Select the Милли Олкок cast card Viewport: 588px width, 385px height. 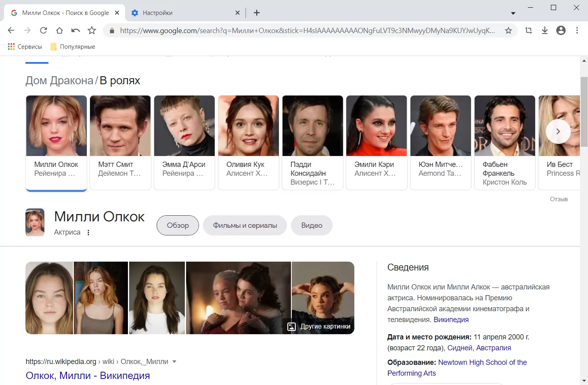(x=56, y=143)
